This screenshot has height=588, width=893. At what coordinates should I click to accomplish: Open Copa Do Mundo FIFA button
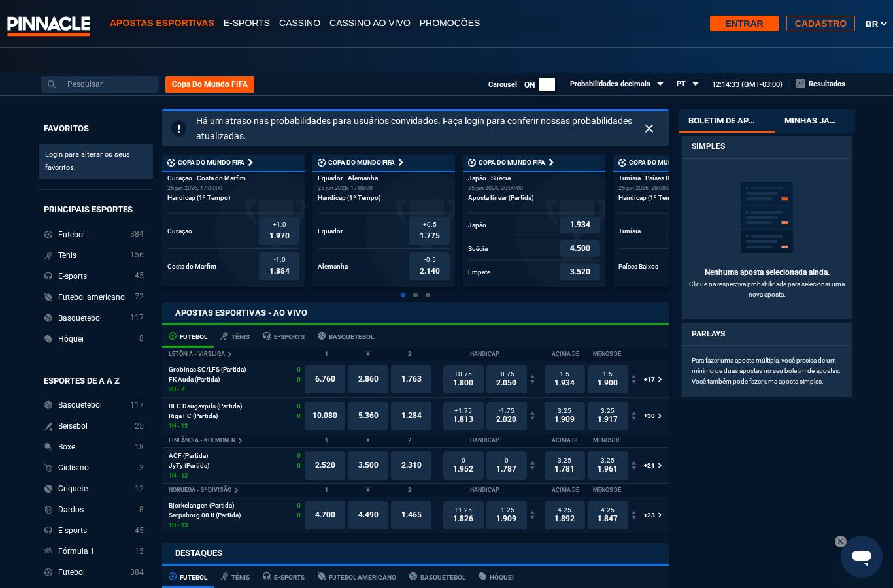point(210,84)
